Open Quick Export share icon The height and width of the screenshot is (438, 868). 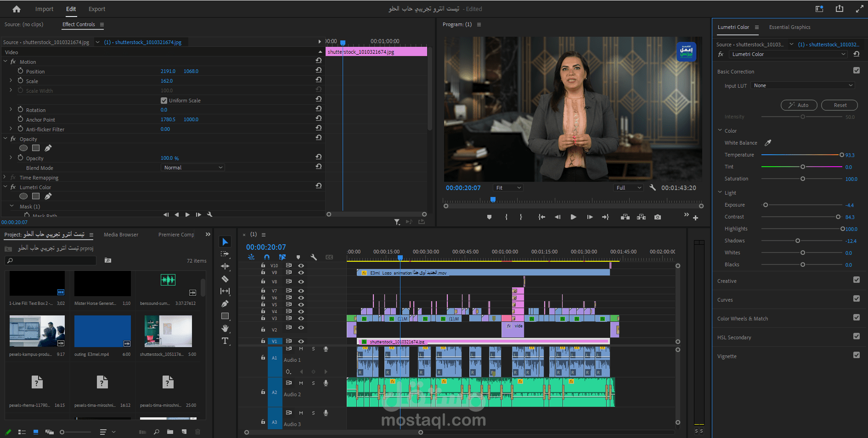click(840, 9)
